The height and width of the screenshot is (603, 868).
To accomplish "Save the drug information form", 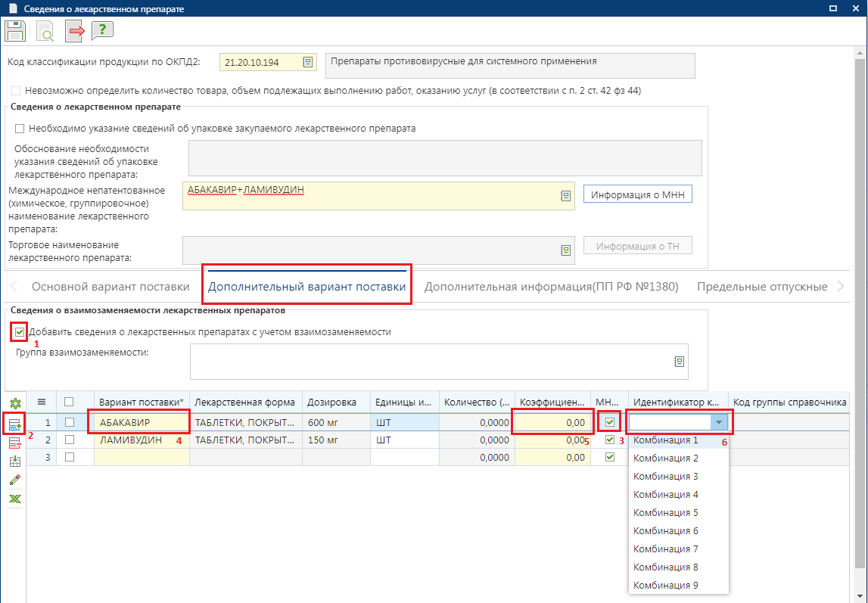I will pos(15,31).
